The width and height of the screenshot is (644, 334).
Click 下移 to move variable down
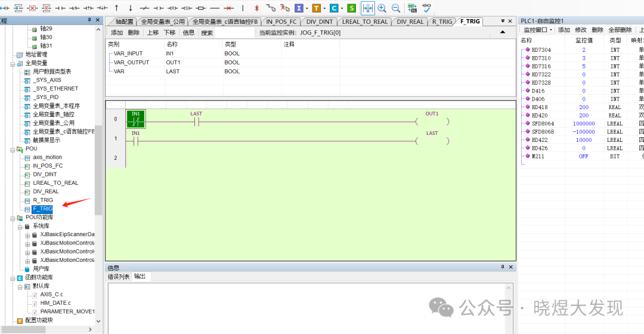tap(169, 32)
